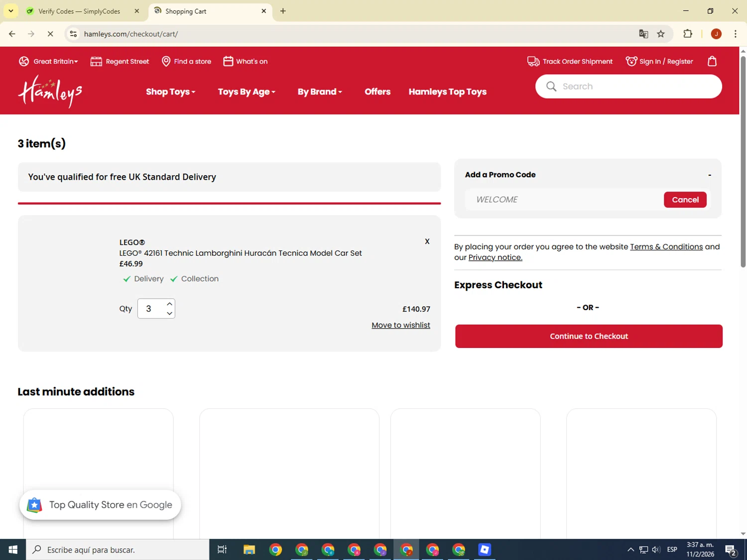Image resolution: width=747 pixels, height=560 pixels.
Task: Click the What's on link
Action: (x=251, y=61)
